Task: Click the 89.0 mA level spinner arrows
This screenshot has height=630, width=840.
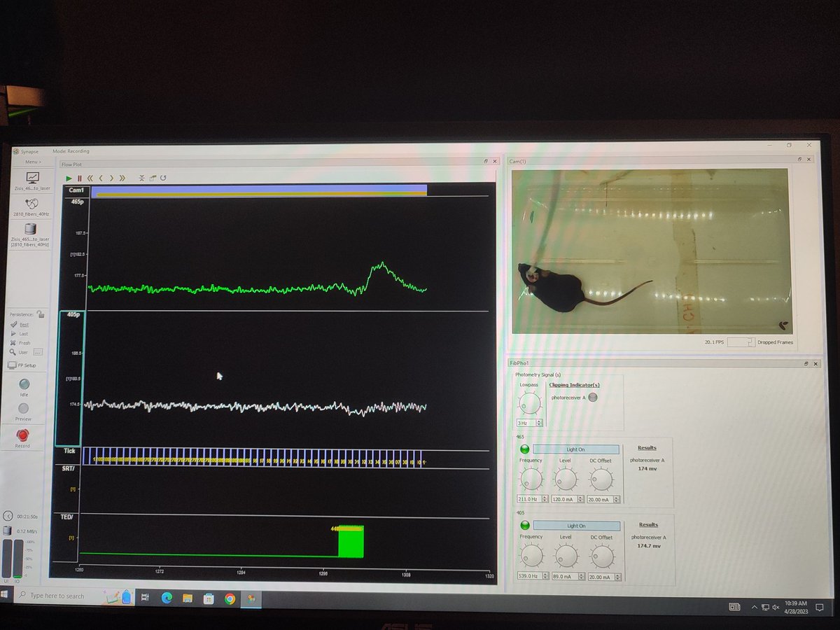Action: pos(582,577)
